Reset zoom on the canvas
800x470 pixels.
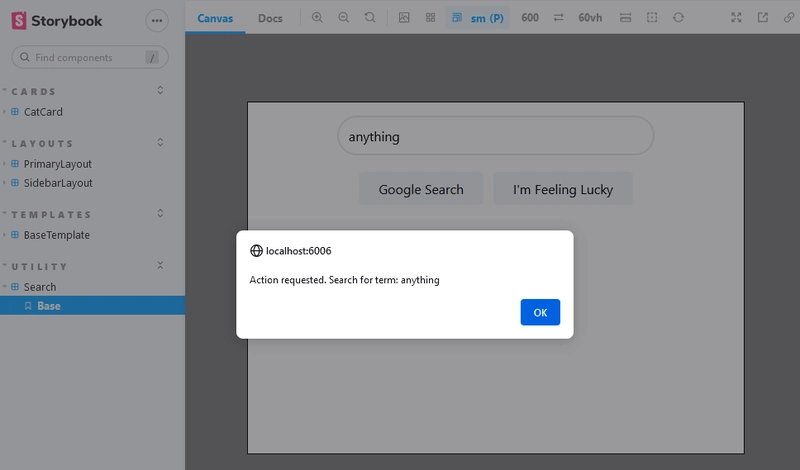pyautogui.click(x=370, y=18)
